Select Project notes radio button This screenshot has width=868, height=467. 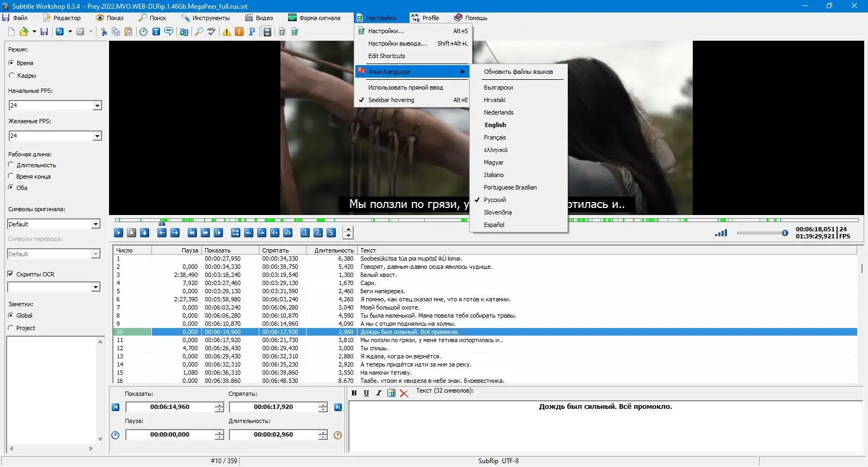pos(11,328)
